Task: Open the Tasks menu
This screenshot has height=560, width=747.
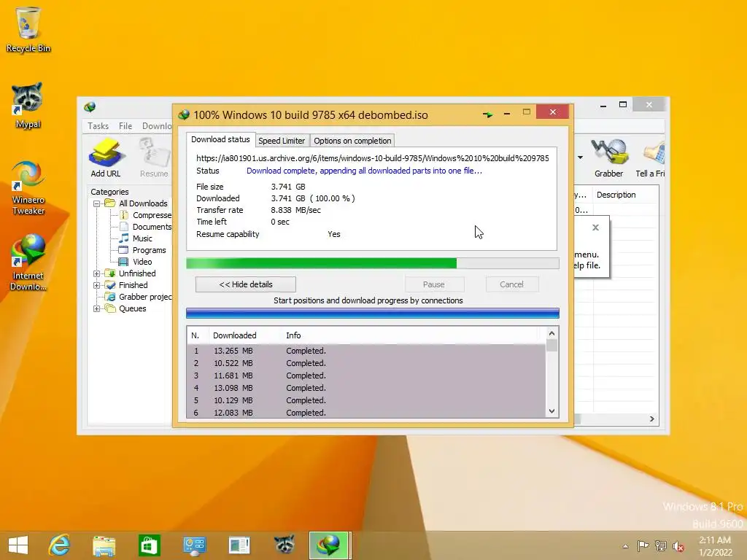Action: [98, 126]
